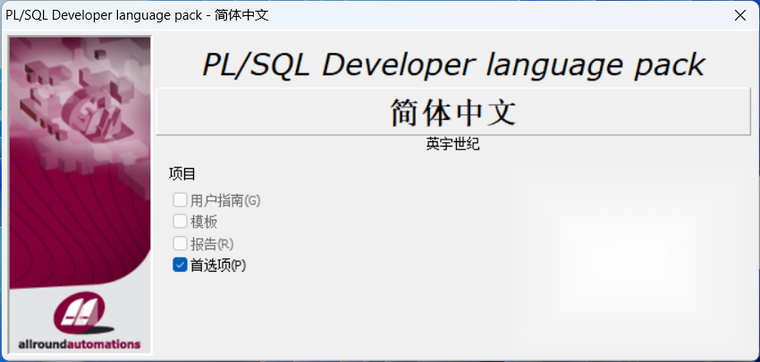Image resolution: width=760 pixels, height=362 pixels.
Task: Tick the 报告(R) checkbox box
Action: (x=180, y=243)
